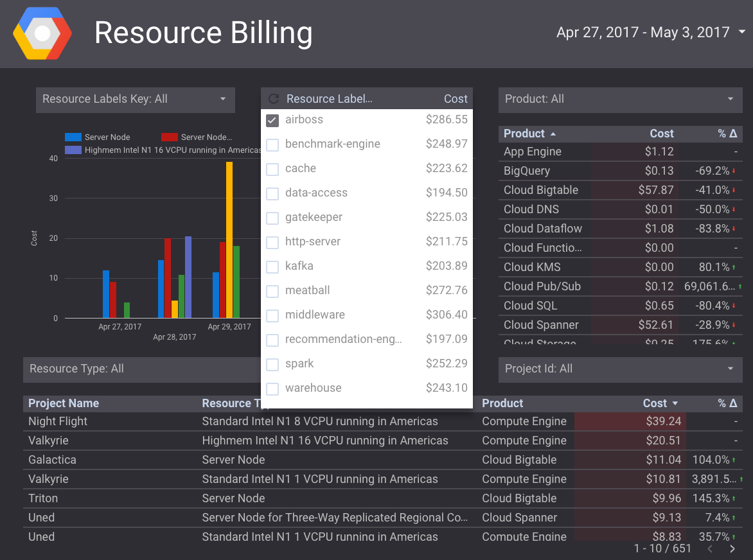Open the date range dropdown
Image resolution: width=753 pixels, height=560 pixels.
click(x=651, y=32)
